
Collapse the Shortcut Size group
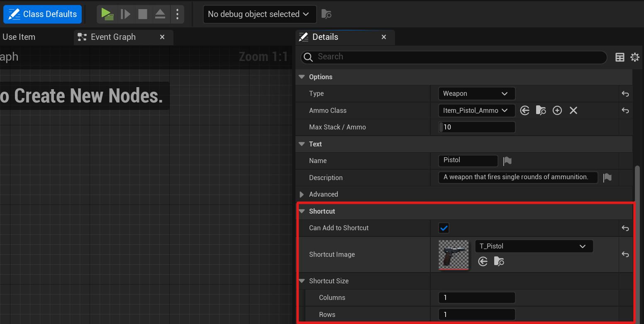click(302, 281)
